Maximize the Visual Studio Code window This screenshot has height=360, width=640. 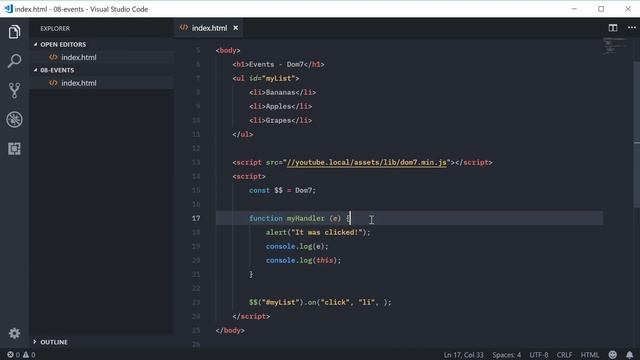(601, 9)
